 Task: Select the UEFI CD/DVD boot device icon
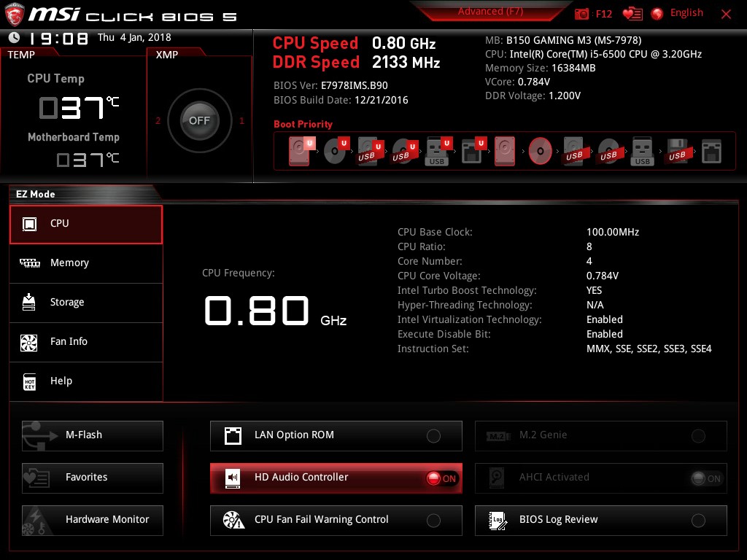tap(336, 151)
